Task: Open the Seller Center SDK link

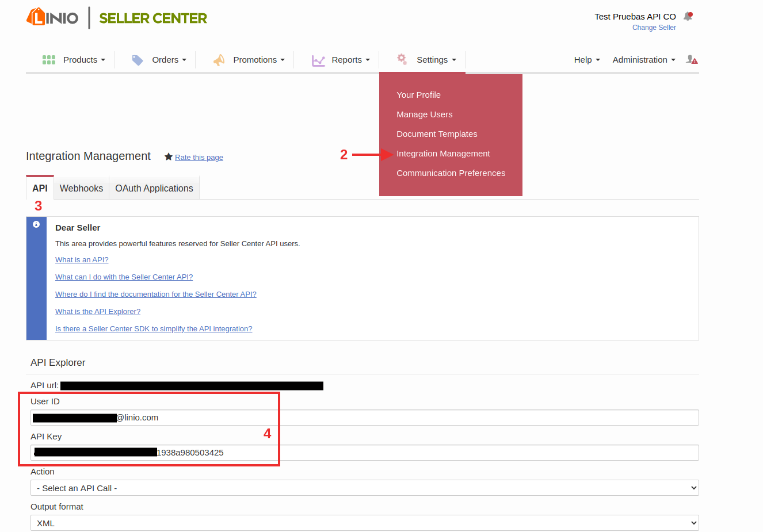Action: click(x=154, y=329)
